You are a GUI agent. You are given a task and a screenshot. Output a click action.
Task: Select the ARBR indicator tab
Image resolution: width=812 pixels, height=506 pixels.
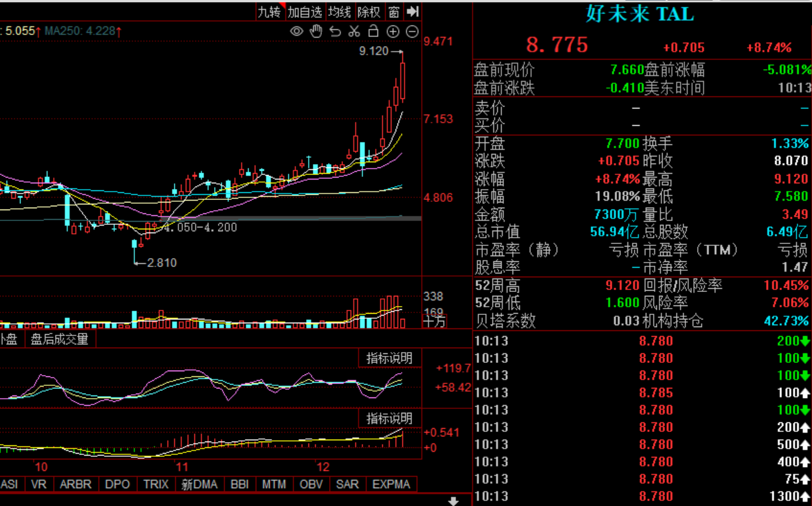(75, 484)
